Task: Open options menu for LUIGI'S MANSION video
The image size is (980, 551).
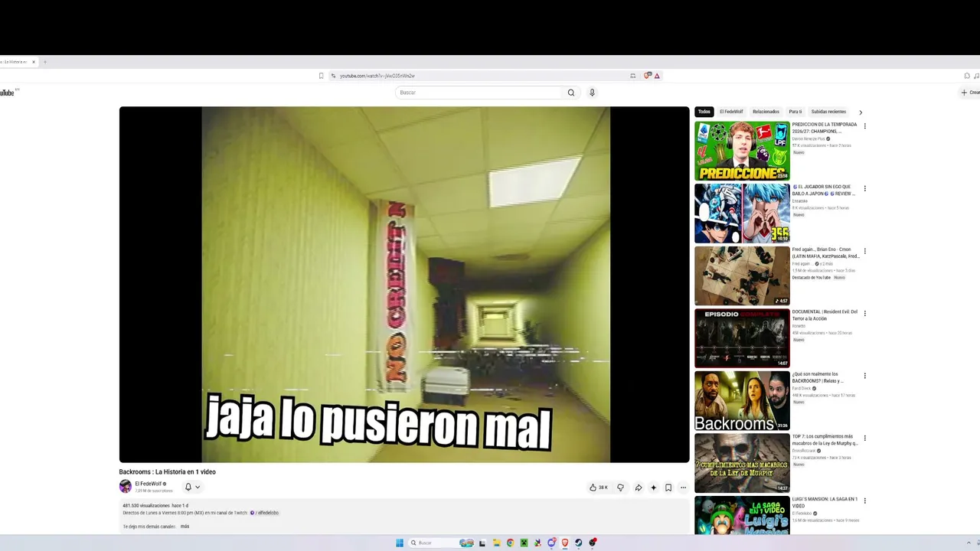Action: (x=865, y=500)
